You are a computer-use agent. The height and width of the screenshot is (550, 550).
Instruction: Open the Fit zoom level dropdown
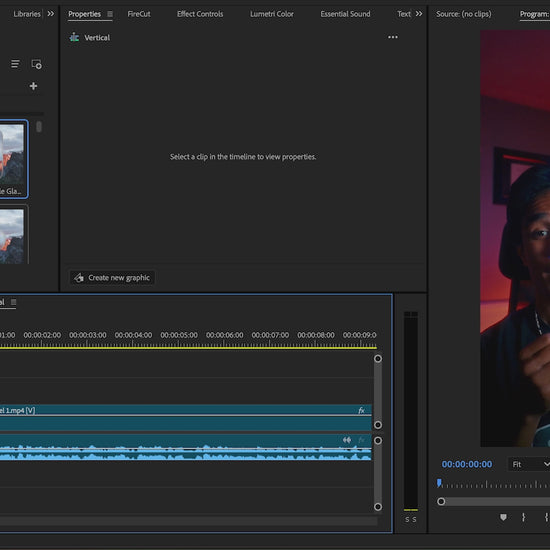[529, 464]
